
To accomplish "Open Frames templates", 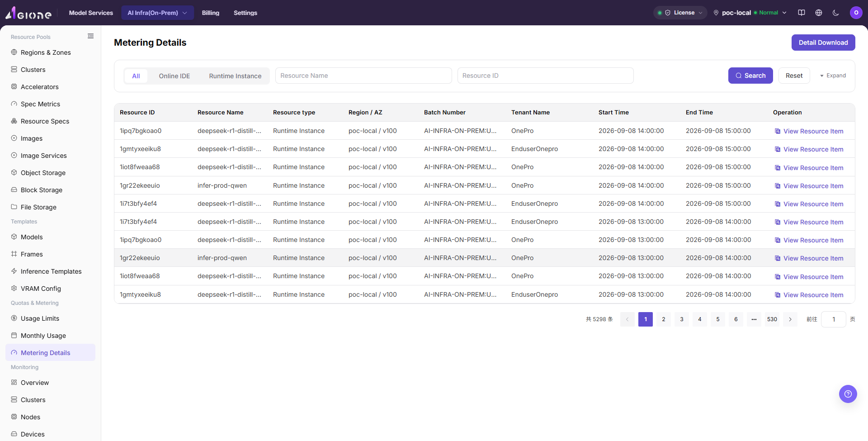I will click(x=51, y=254).
